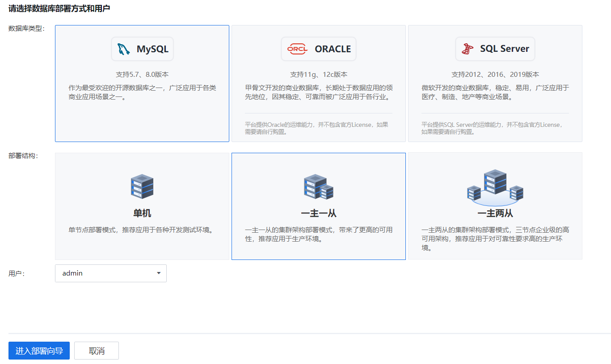
Task: Click the 一主一从的集群架构部署模式 description text
Action: coord(319,234)
